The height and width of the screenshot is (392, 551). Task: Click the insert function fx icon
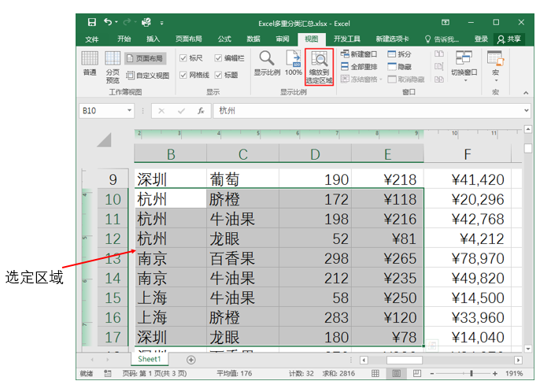coord(201,111)
